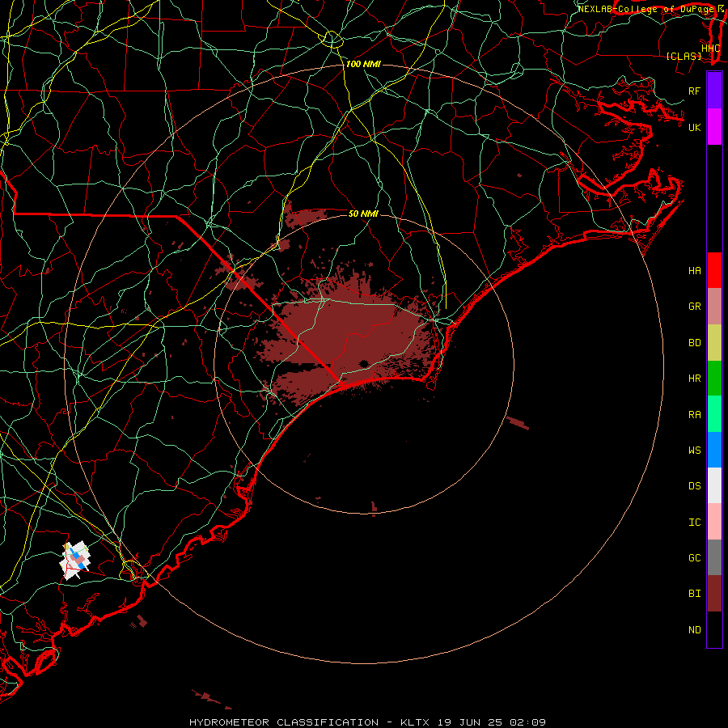Click the "BD" legend label
728x728 pixels.
pyautogui.click(x=694, y=343)
